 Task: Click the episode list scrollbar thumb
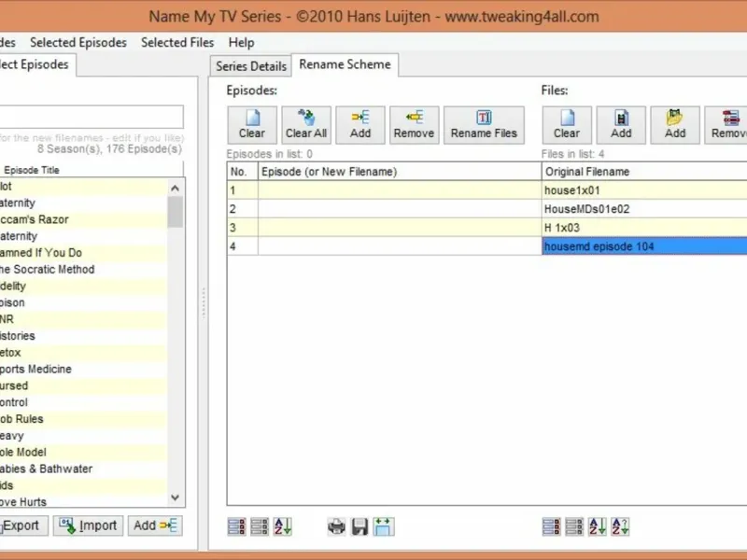[x=175, y=212]
